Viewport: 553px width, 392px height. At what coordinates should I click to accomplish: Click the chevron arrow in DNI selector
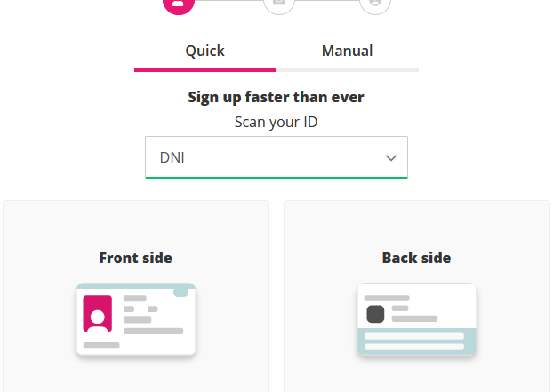coord(391,158)
